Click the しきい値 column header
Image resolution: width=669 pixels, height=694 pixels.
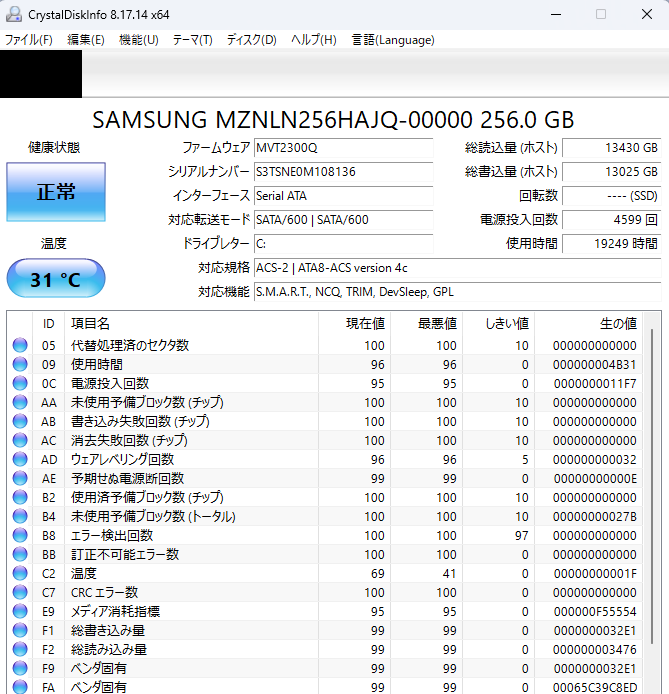click(499, 324)
